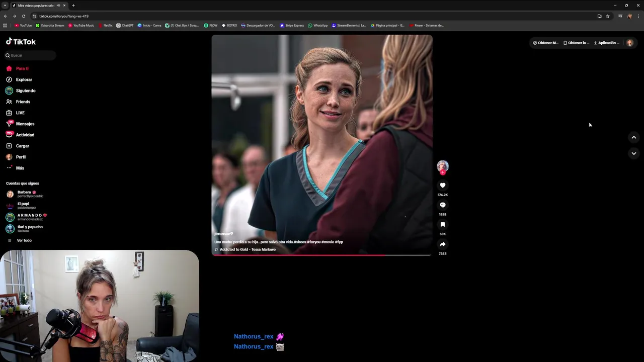Bookmark this page with the star icon
The height and width of the screenshot is (362, 644).
pyautogui.click(x=608, y=16)
